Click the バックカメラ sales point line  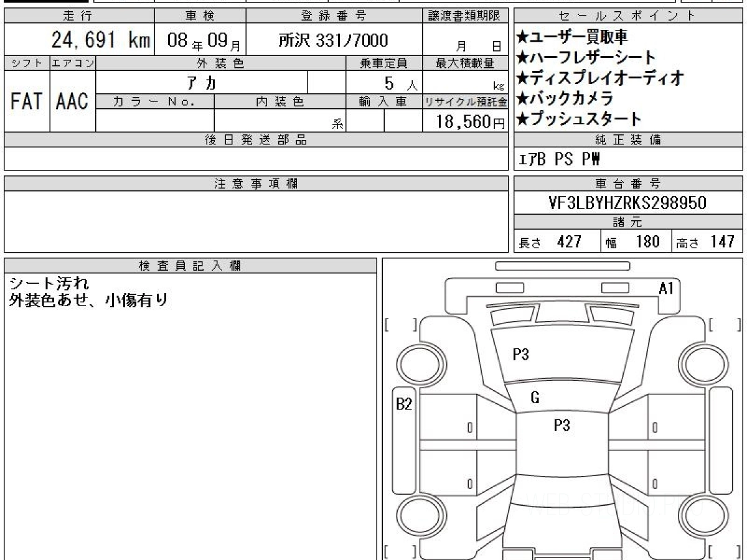[x=565, y=98]
